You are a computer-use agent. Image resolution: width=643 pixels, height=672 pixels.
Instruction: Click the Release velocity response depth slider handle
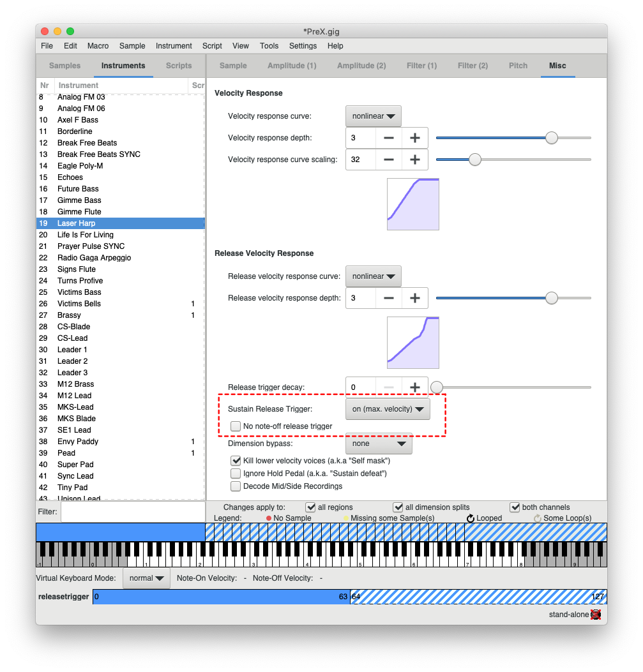[x=551, y=298]
